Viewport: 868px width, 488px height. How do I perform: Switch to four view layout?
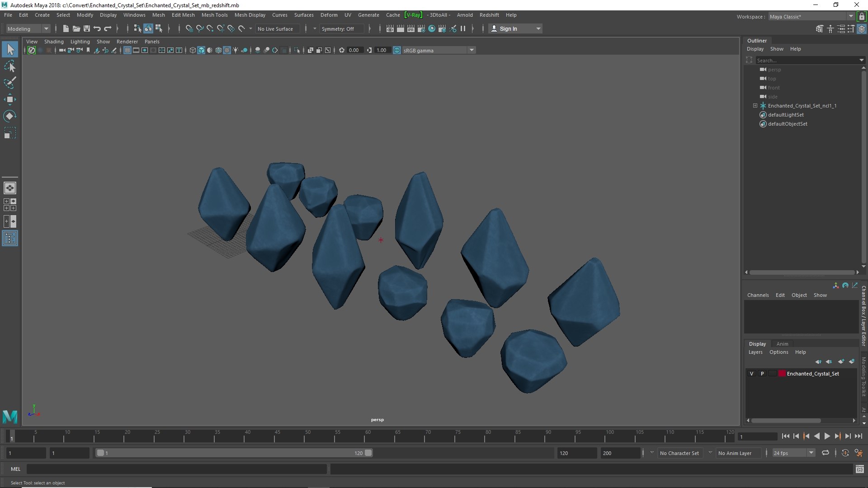click(x=10, y=205)
